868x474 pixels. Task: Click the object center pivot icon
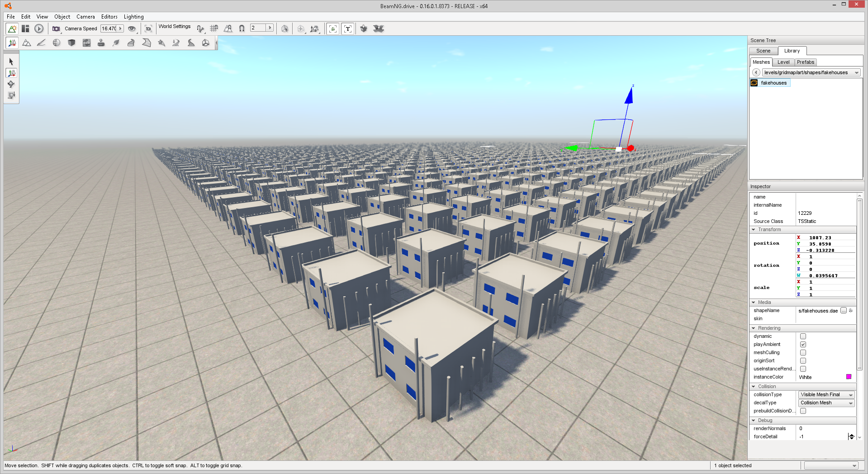click(301, 28)
